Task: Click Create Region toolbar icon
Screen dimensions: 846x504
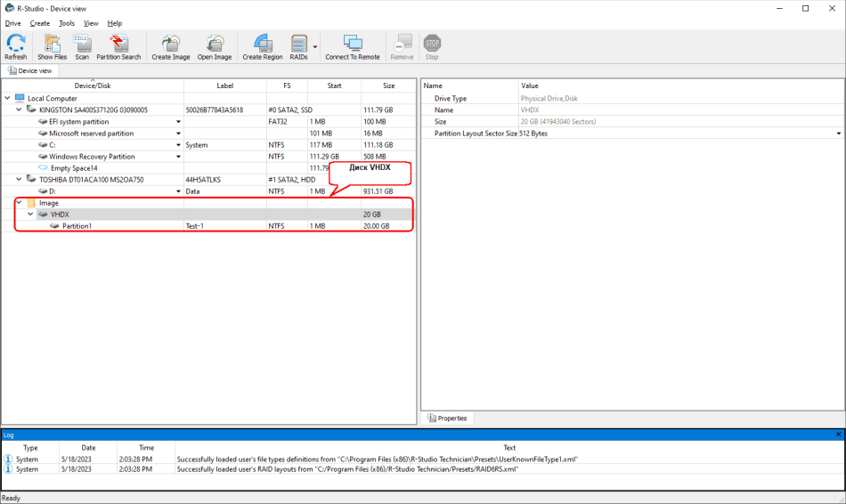Action: (x=262, y=47)
